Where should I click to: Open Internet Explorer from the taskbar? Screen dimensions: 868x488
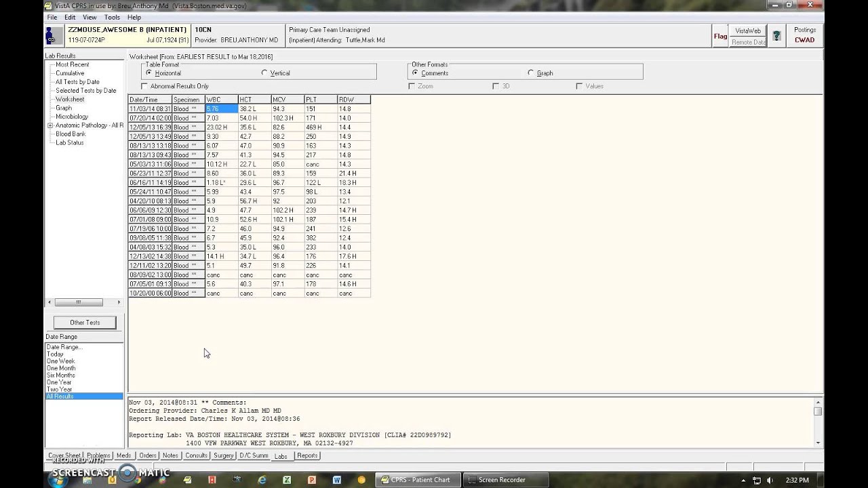[x=262, y=479]
